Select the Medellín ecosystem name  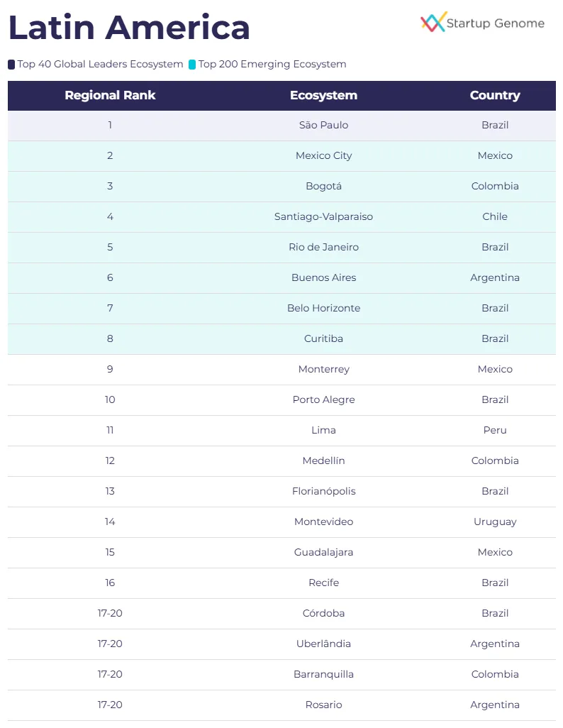click(323, 461)
